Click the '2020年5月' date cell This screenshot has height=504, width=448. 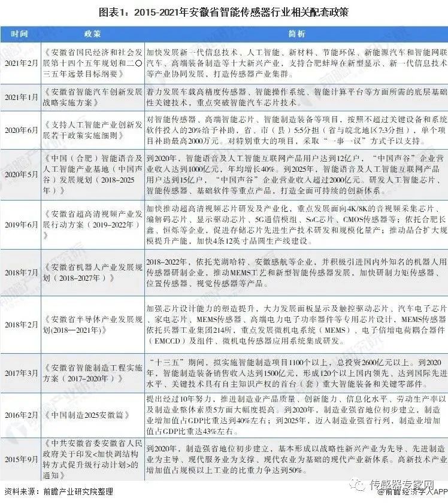(21, 174)
